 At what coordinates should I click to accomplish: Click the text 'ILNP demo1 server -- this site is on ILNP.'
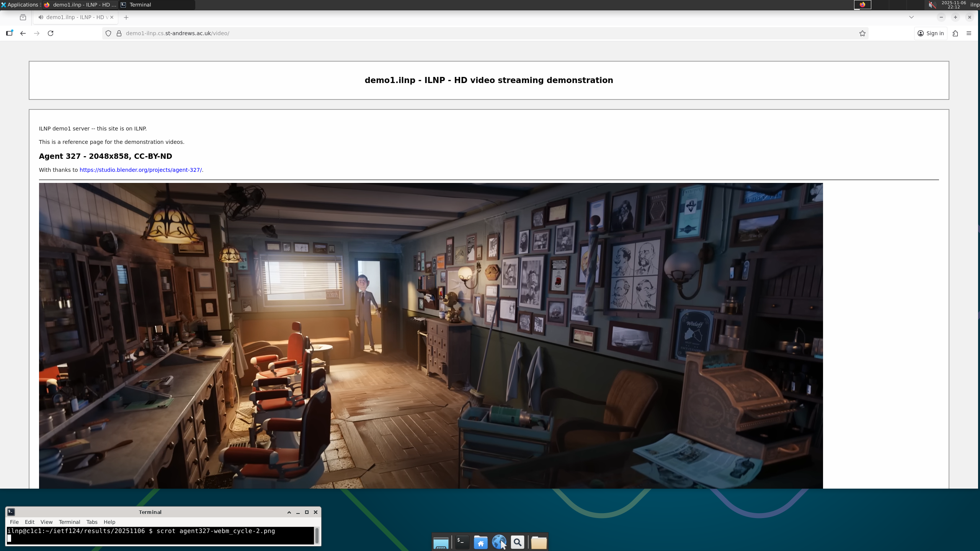(x=93, y=129)
